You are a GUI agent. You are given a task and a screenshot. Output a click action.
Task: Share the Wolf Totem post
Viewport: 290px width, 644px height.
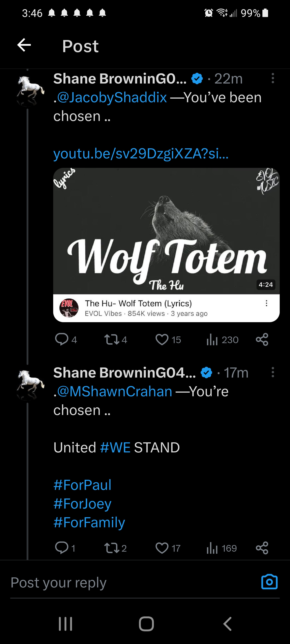pyautogui.click(x=262, y=339)
